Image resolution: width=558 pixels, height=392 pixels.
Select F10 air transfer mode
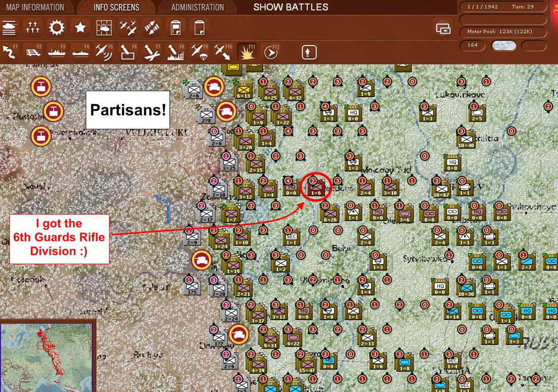pyautogui.click(x=223, y=53)
